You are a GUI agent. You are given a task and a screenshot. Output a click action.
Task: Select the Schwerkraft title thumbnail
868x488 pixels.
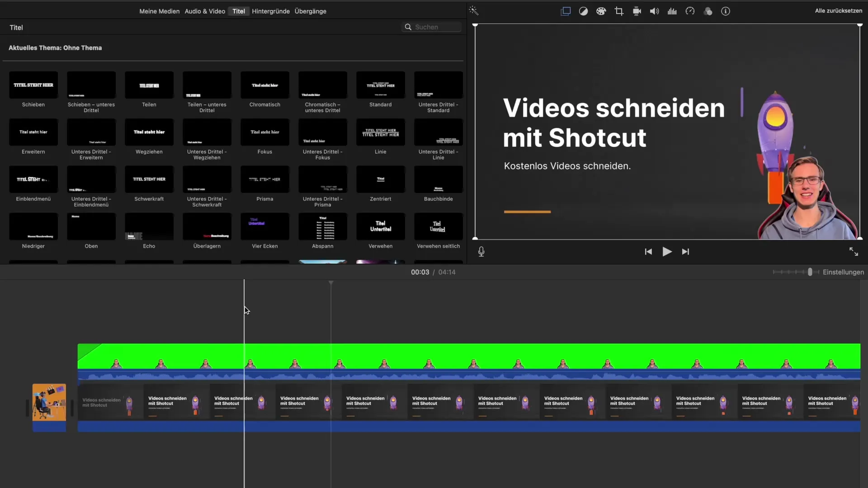click(x=149, y=179)
